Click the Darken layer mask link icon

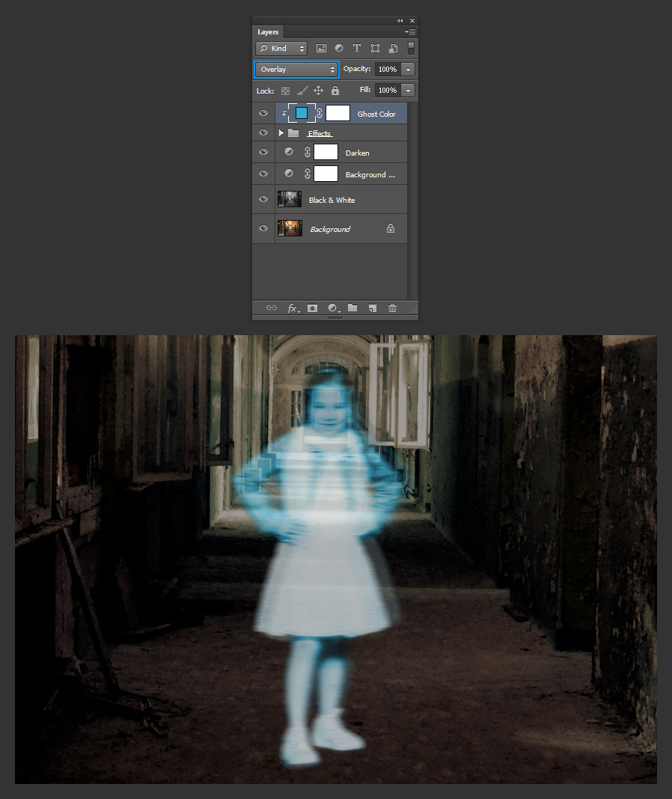[x=308, y=152]
